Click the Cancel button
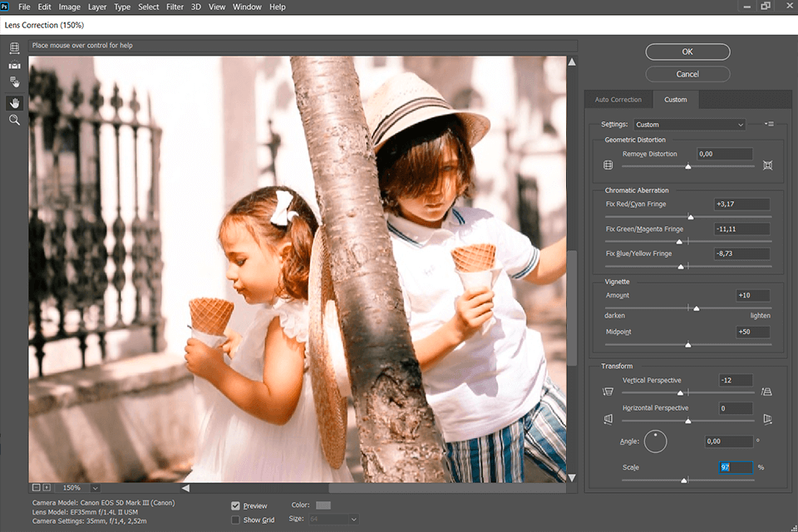Image resolution: width=798 pixels, height=532 pixels. tap(687, 74)
